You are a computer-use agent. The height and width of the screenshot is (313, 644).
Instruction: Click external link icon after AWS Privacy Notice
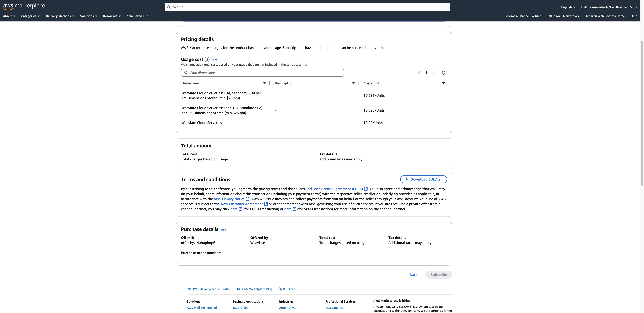[x=248, y=199]
